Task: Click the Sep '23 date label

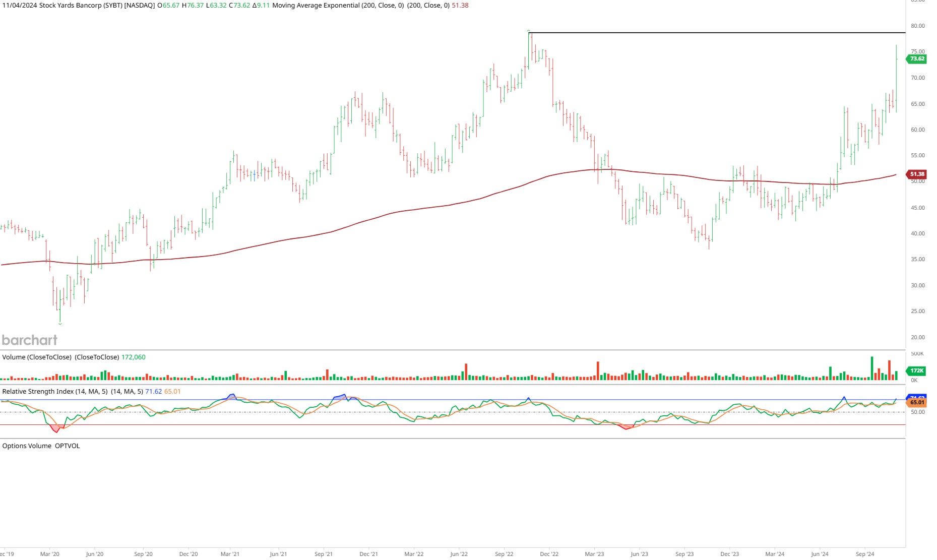Action: pyautogui.click(x=684, y=554)
